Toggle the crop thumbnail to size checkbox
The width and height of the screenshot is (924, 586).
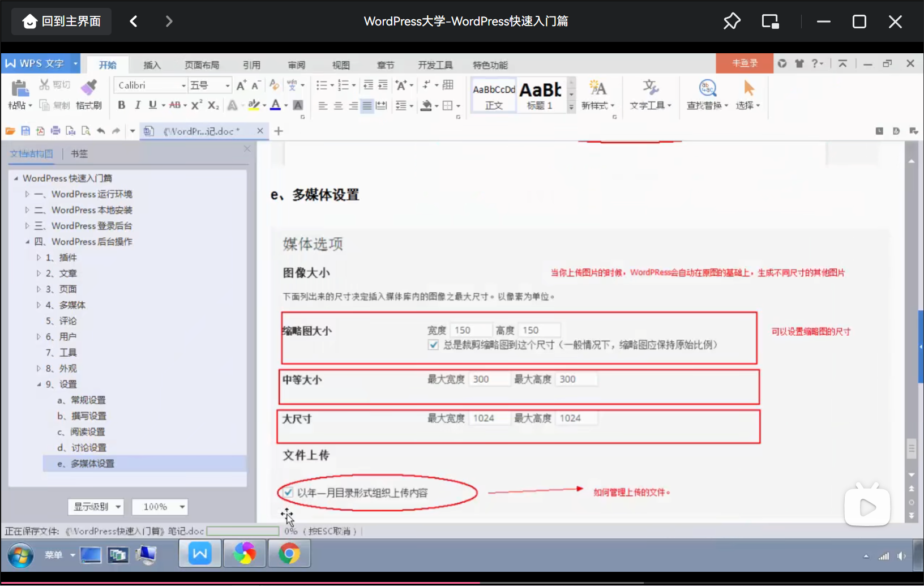[434, 345]
